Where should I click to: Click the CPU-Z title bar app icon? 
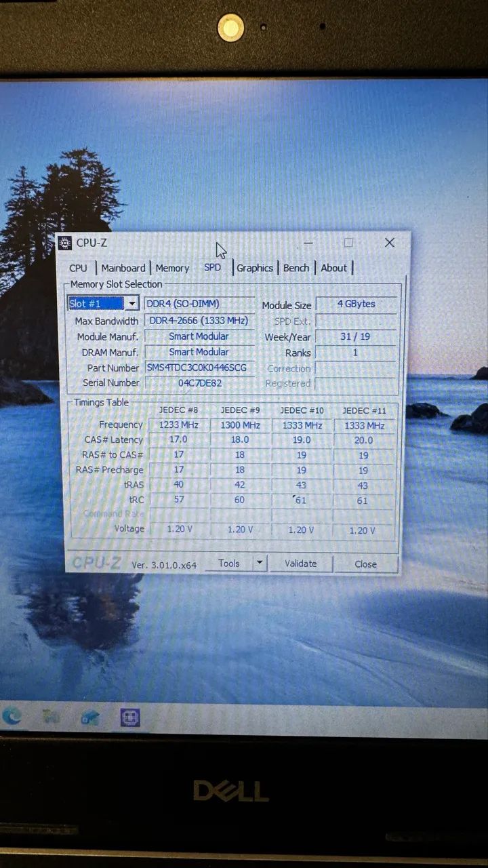click(65, 243)
